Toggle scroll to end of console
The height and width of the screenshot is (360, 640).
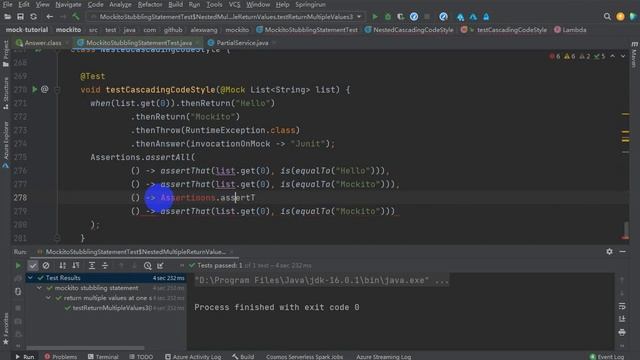tap(622, 319)
